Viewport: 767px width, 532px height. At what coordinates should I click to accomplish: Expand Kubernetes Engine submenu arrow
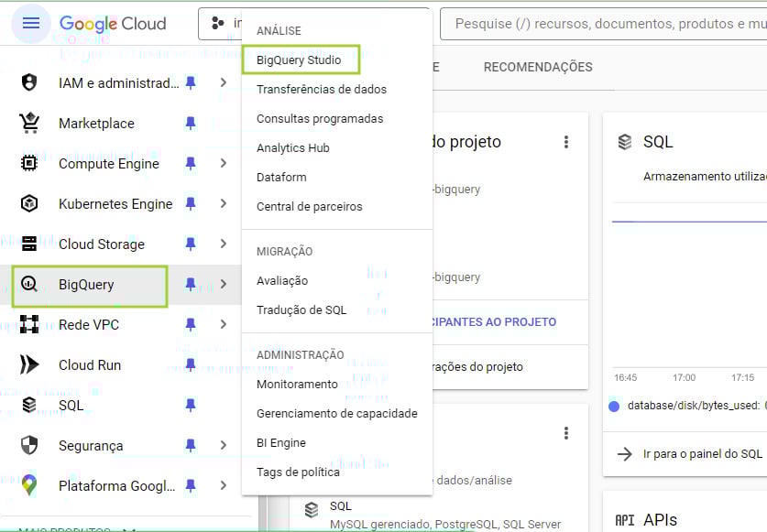tap(224, 203)
